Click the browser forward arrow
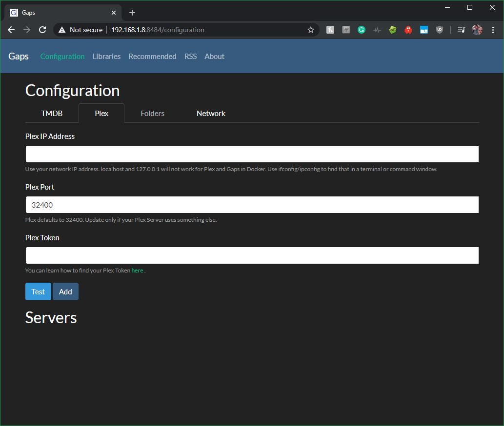This screenshot has width=504, height=426. pyautogui.click(x=27, y=30)
